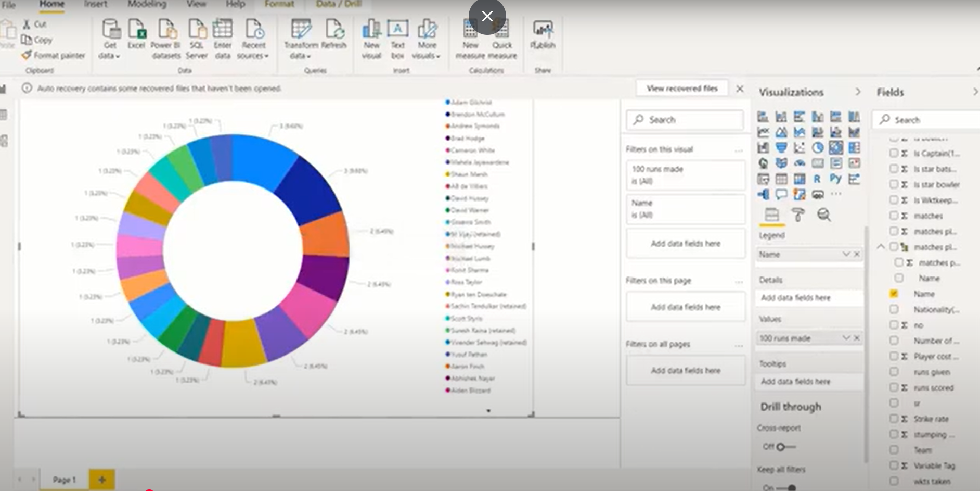Select the Python visual icon
The width and height of the screenshot is (980, 491).
click(x=836, y=179)
